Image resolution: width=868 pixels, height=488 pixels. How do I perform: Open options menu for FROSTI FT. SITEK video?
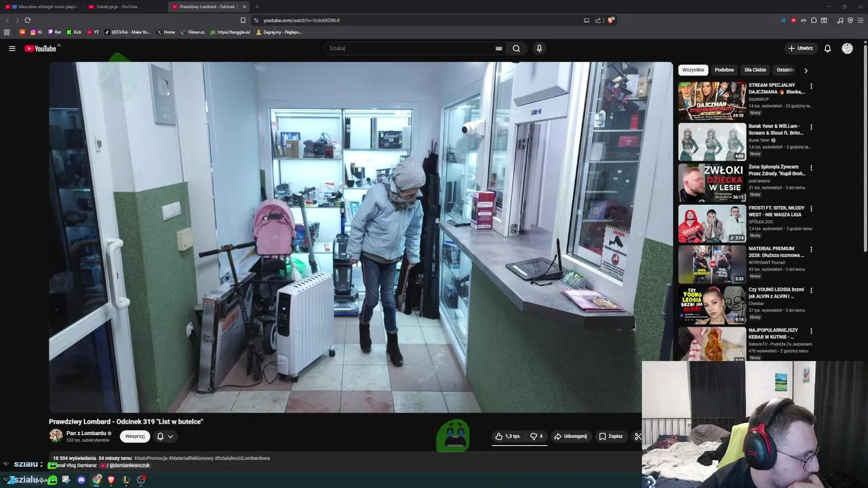click(x=811, y=208)
